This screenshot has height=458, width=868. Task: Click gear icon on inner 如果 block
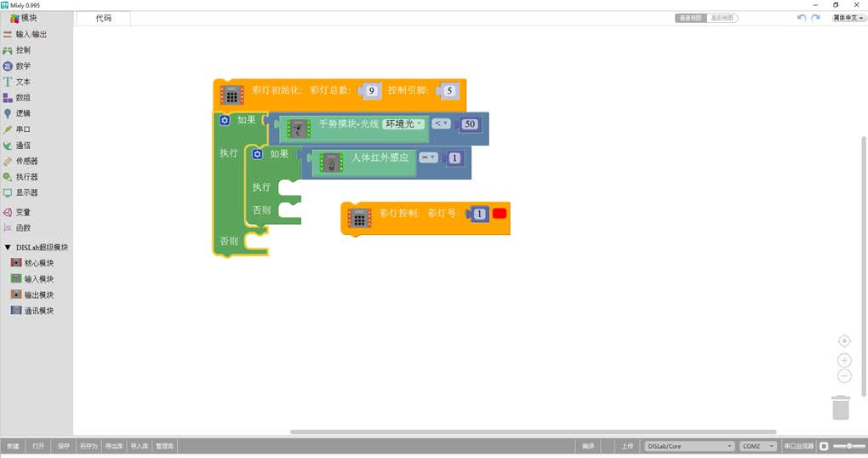pos(257,154)
